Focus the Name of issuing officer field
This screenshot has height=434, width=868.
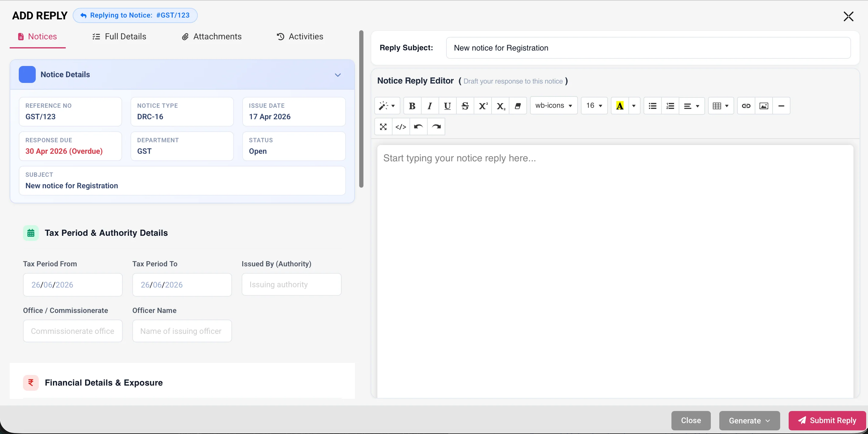(182, 331)
